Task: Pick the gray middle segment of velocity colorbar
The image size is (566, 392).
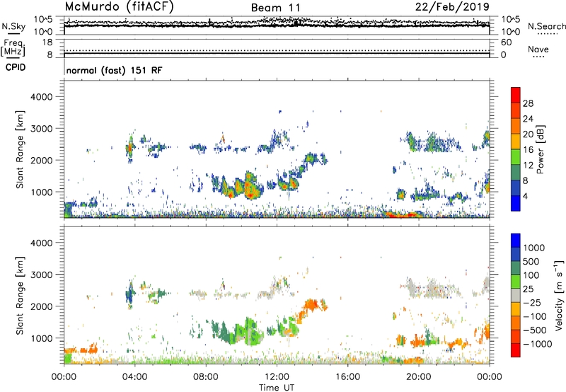Action: point(516,296)
